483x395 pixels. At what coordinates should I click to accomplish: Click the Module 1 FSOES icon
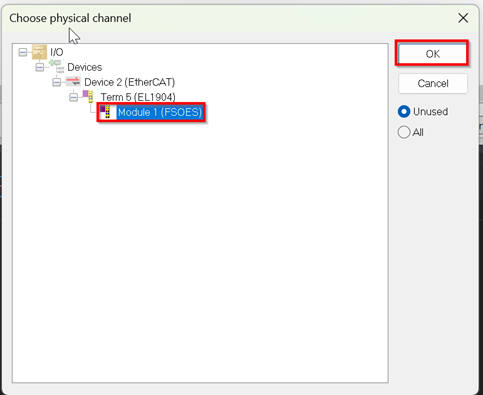coord(106,112)
